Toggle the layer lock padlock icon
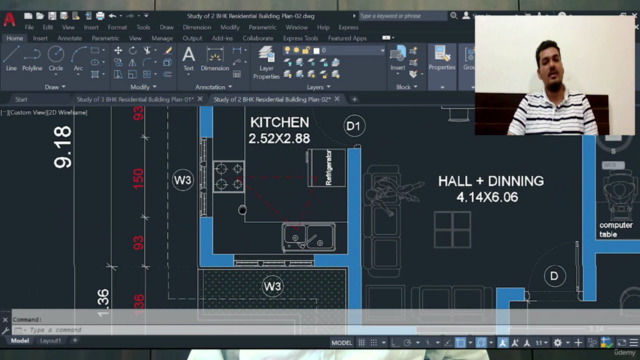The height and width of the screenshot is (360, 640). 306,50
